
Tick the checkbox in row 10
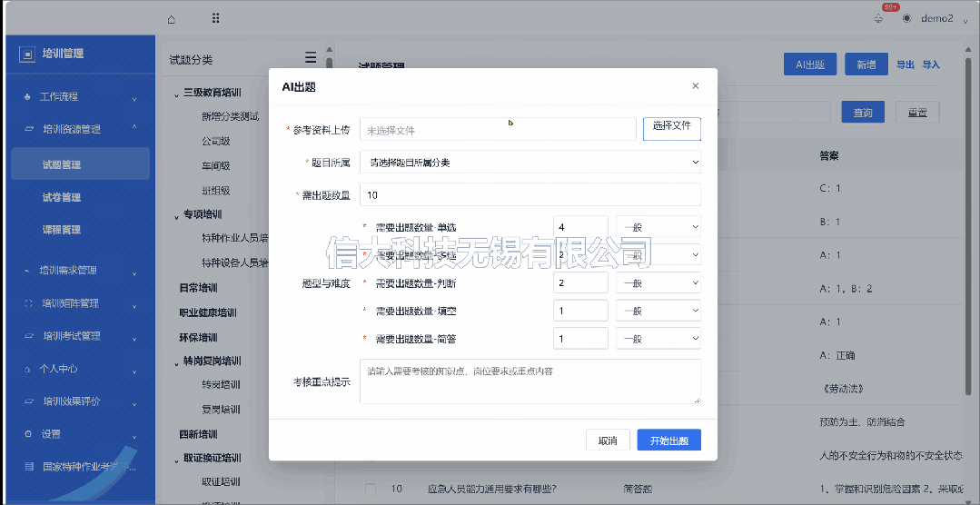(x=371, y=488)
